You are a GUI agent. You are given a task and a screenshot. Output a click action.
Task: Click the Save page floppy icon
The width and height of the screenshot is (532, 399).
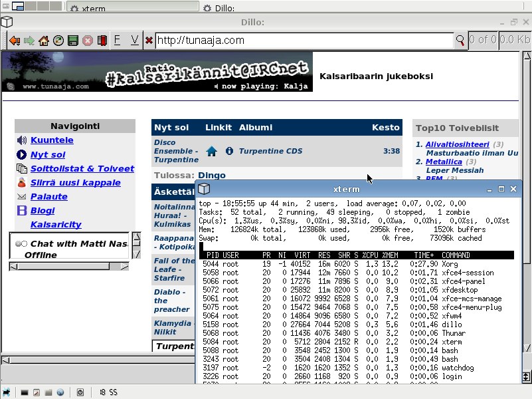click(x=73, y=41)
